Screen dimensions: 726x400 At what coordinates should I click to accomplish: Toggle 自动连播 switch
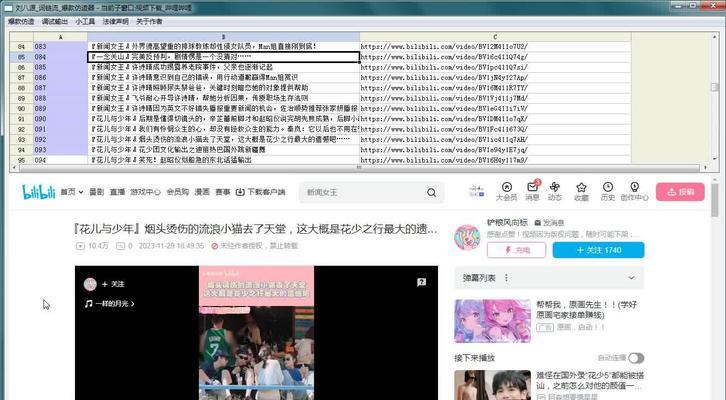tap(636, 358)
